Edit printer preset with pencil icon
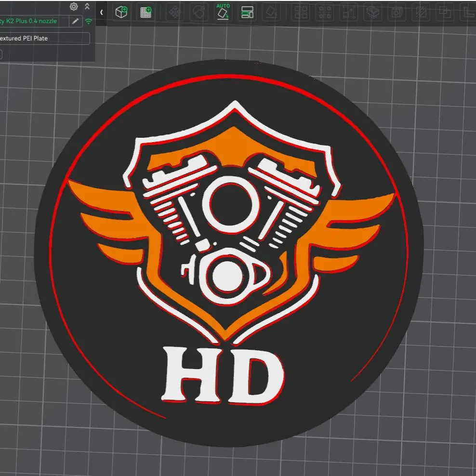The image size is (476, 476). pos(75,21)
